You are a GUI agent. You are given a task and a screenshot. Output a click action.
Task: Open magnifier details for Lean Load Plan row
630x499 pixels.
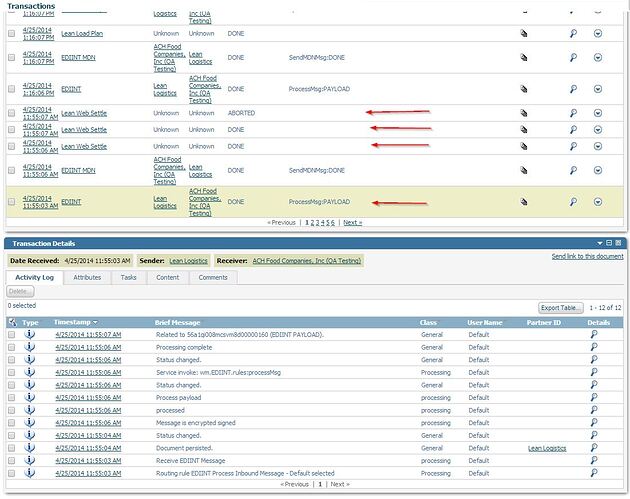[573, 34]
